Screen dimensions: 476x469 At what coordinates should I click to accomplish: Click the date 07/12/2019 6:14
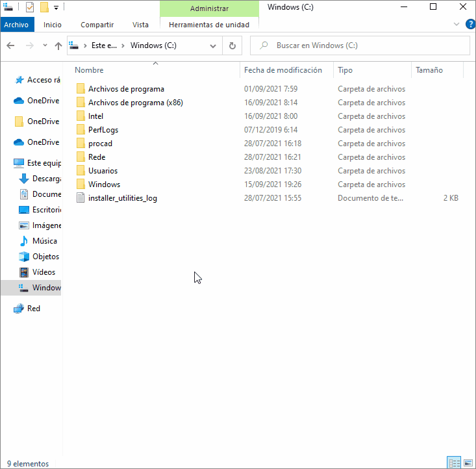[271, 130]
